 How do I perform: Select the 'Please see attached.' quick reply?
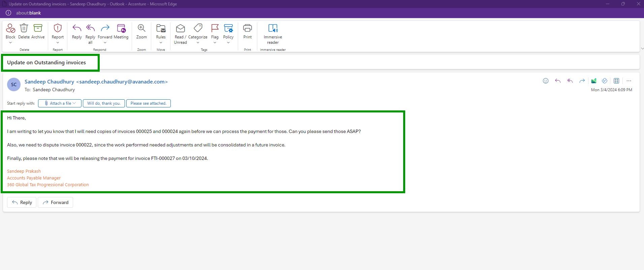tap(148, 103)
